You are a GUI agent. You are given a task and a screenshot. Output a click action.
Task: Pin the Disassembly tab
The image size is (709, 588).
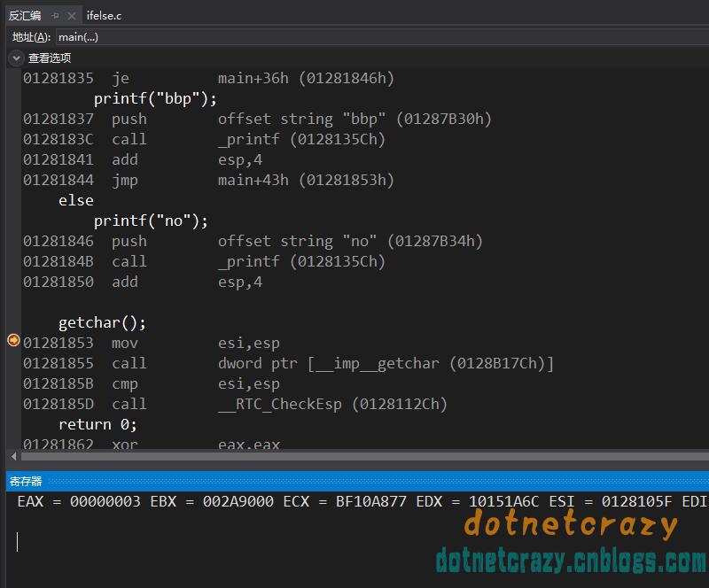pos(55,16)
